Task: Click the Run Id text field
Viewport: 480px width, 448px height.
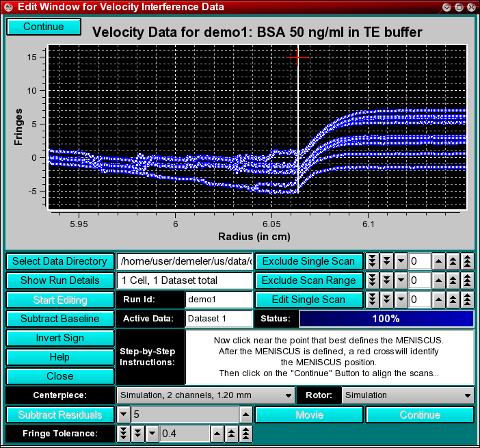Action: [219, 300]
